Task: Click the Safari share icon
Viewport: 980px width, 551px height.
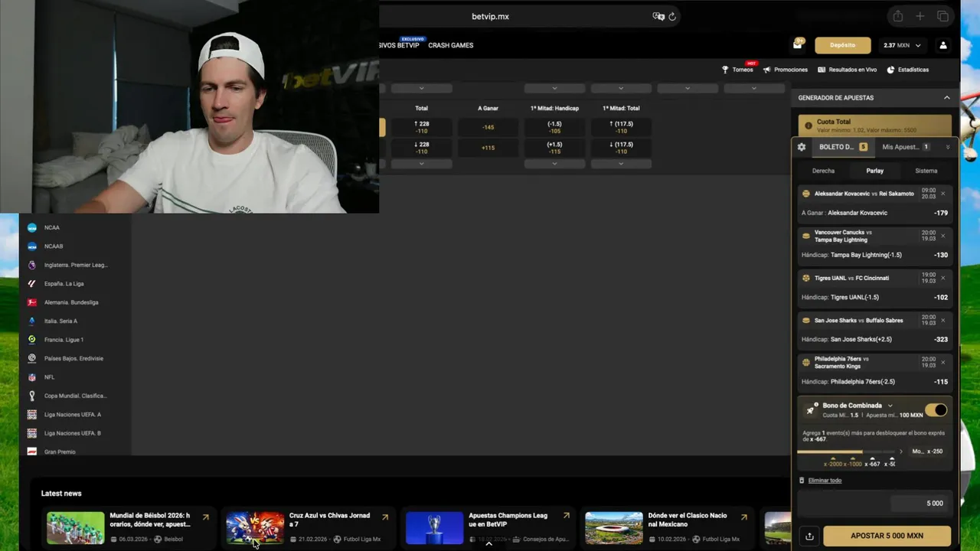Action: coord(898,16)
